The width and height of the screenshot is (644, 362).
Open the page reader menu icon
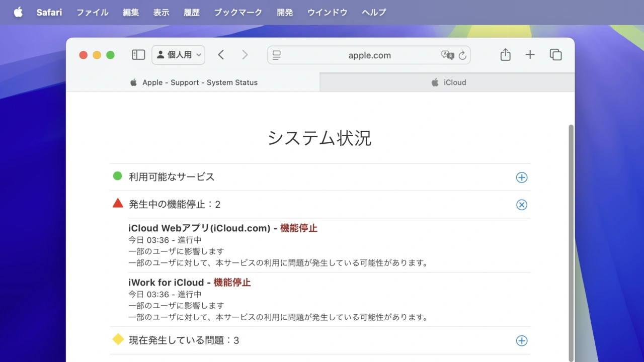(x=277, y=55)
